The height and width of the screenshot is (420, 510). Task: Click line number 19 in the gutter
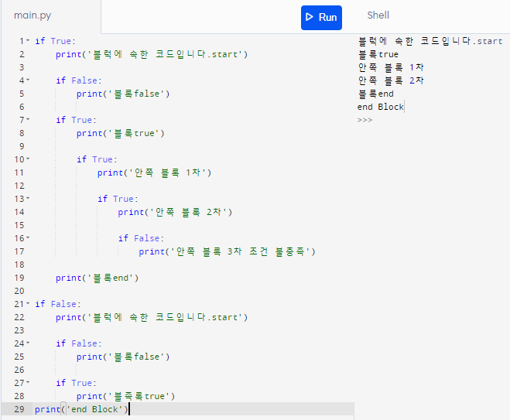[19, 278]
